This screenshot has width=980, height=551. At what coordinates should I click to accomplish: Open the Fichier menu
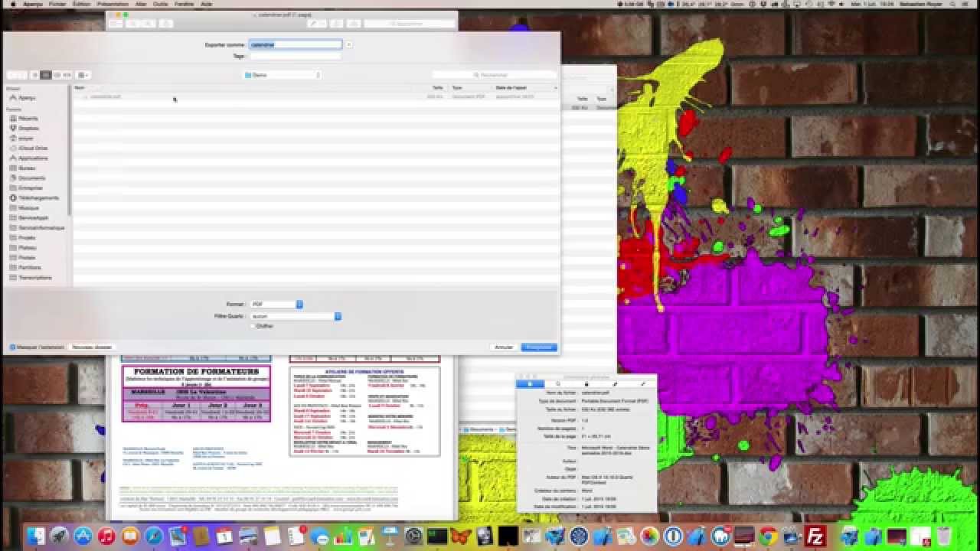point(57,4)
